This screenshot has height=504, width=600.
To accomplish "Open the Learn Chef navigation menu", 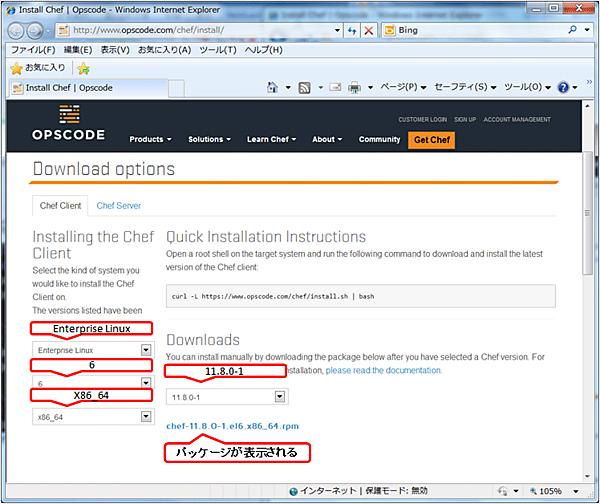I will pos(271,139).
